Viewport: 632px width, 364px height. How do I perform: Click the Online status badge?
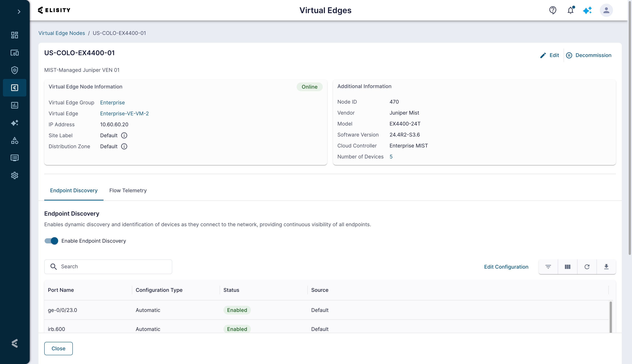(309, 87)
